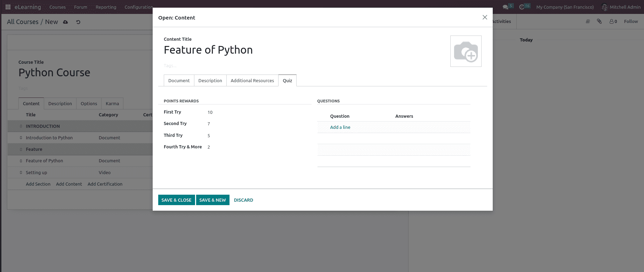Viewport: 644px width, 272px height.
Task: Click the attachment paperclip icon
Action: tap(599, 21)
